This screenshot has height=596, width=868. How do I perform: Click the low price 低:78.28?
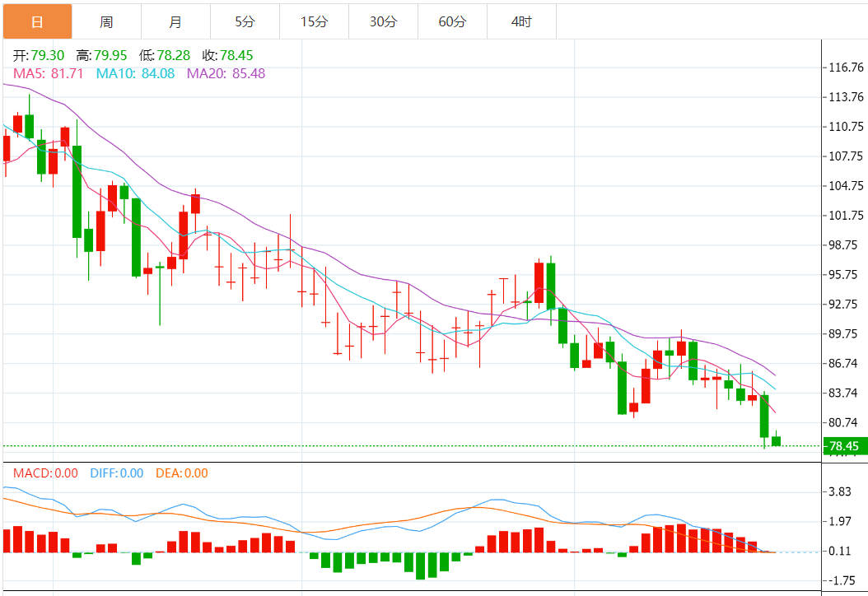[x=165, y=55]
